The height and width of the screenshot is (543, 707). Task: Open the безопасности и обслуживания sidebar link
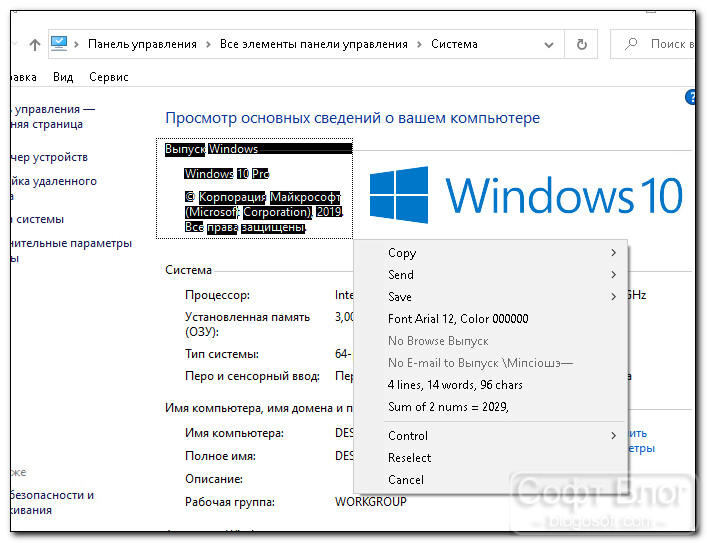click(x=52, y=502)
